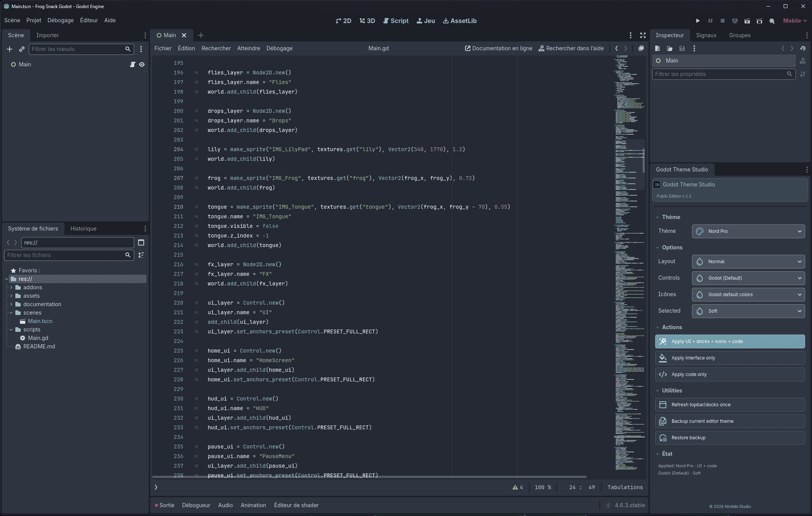Open the Godot Theme Studio dock options
Viewport: 812px width, 516px height.
[x=807, y=170]
